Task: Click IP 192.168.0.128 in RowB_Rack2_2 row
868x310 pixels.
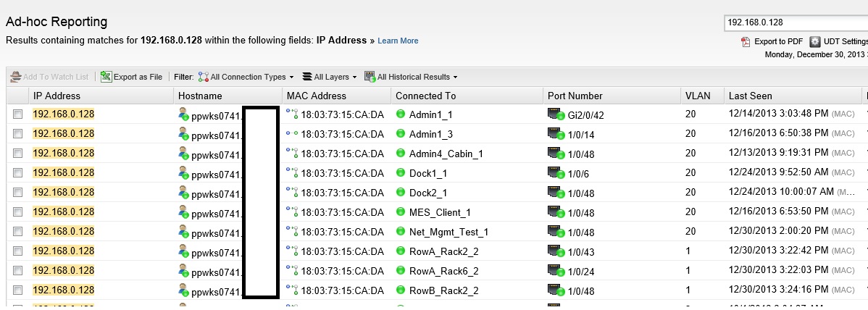Action: 64,290
